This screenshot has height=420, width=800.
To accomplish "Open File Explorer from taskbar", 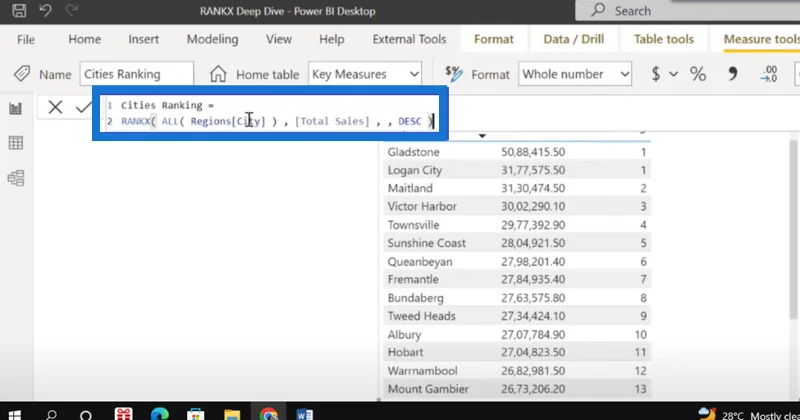I will point(232,414).
